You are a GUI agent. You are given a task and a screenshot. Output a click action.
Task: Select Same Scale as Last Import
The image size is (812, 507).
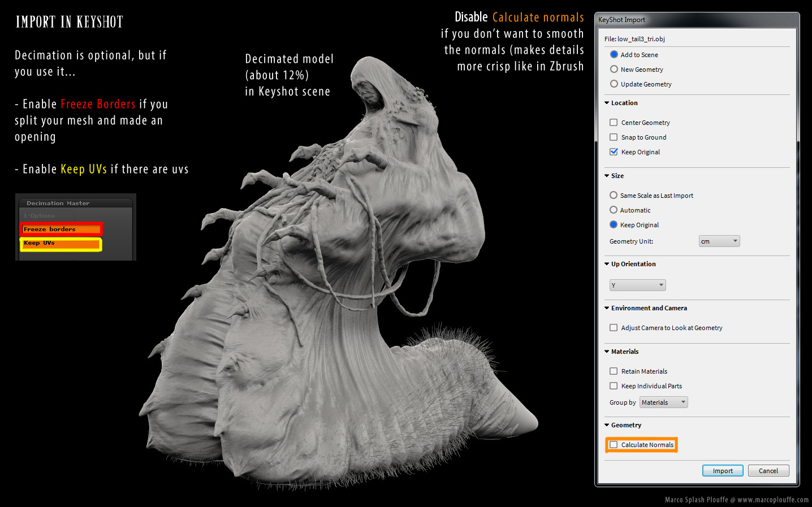614,196
